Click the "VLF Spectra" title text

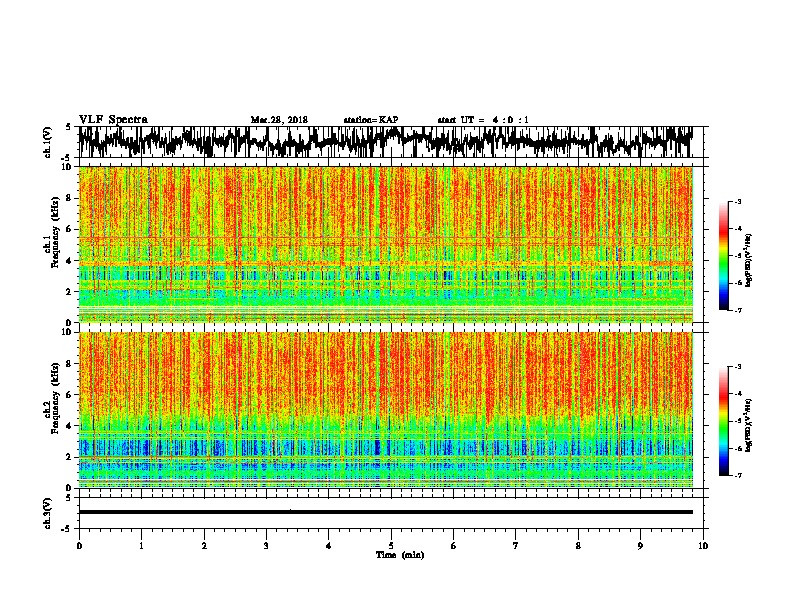point(113,119)
